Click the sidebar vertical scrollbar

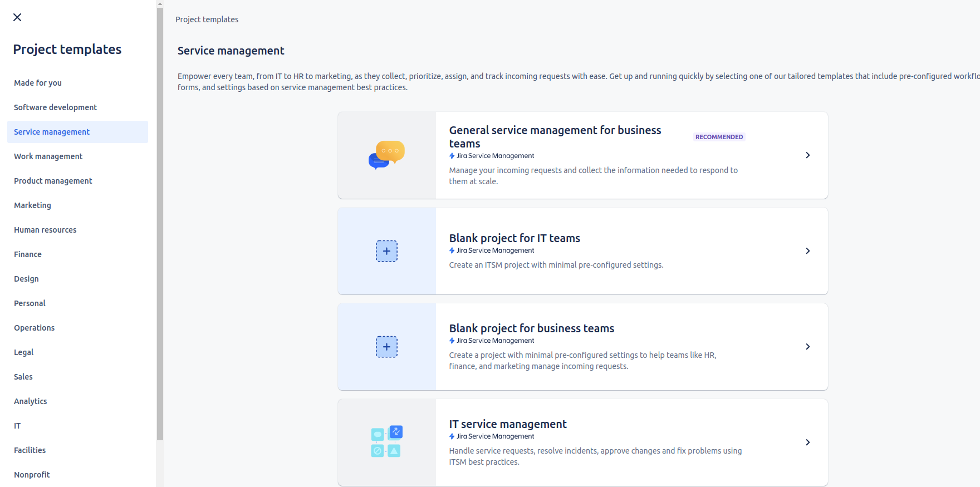(160, 223)
